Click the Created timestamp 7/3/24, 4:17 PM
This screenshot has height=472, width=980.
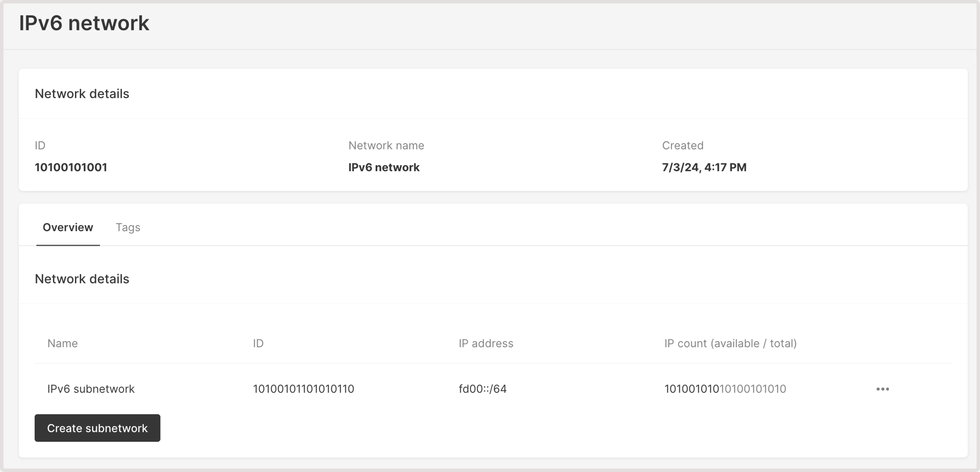[704, 167]
